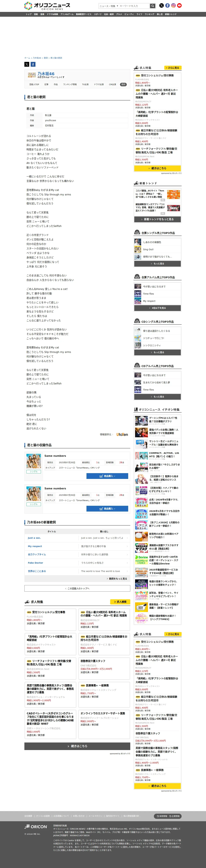Click 乃木坂46 breadcrumb link
206x868 pixels.
click(x=37, y=58)
